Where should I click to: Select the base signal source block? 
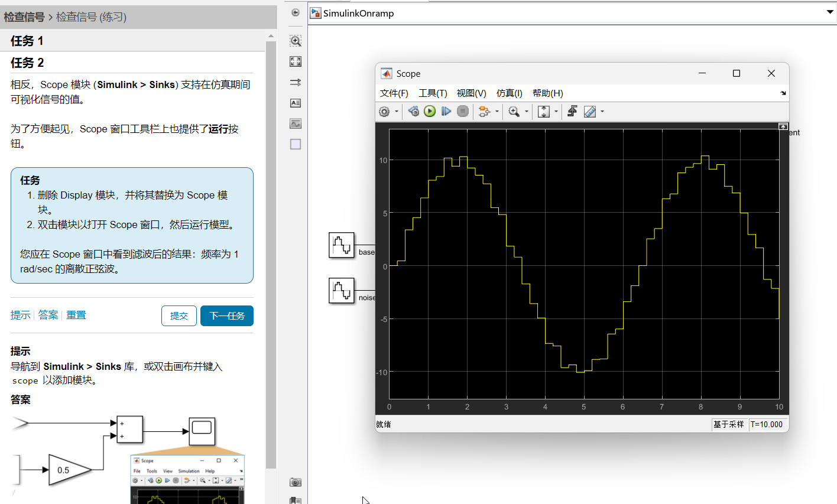point(342,245)
